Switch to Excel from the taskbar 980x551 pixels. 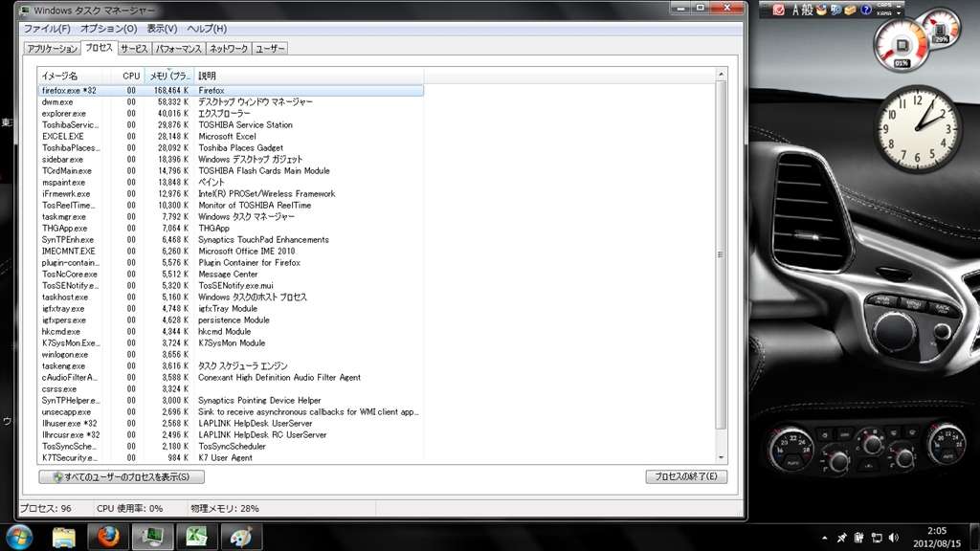[196, 537]
